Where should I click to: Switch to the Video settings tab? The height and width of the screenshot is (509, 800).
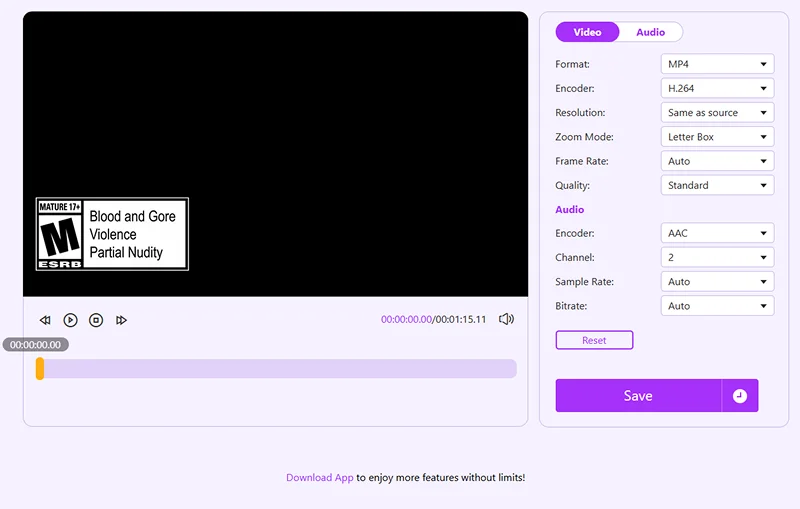tap(587, 32)
